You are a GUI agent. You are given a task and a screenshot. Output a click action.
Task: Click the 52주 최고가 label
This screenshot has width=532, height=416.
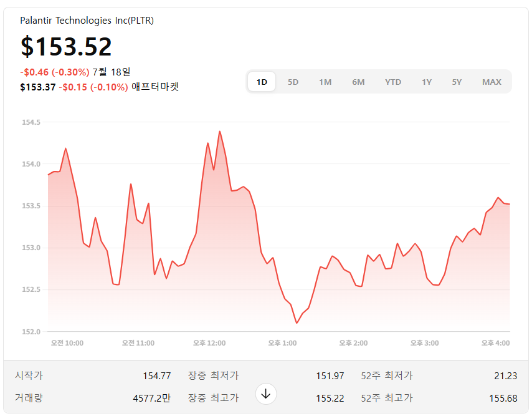coord(387,398)
